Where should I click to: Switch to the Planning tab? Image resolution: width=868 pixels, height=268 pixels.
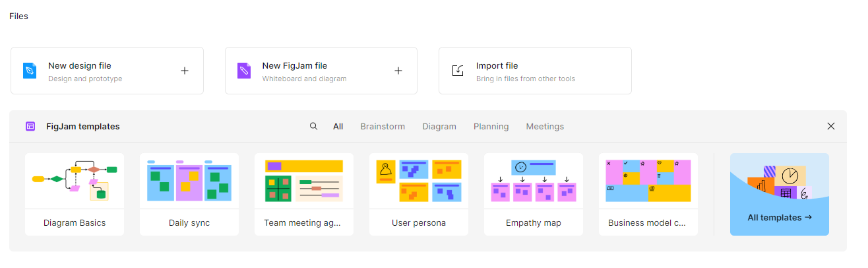[491, 126]
